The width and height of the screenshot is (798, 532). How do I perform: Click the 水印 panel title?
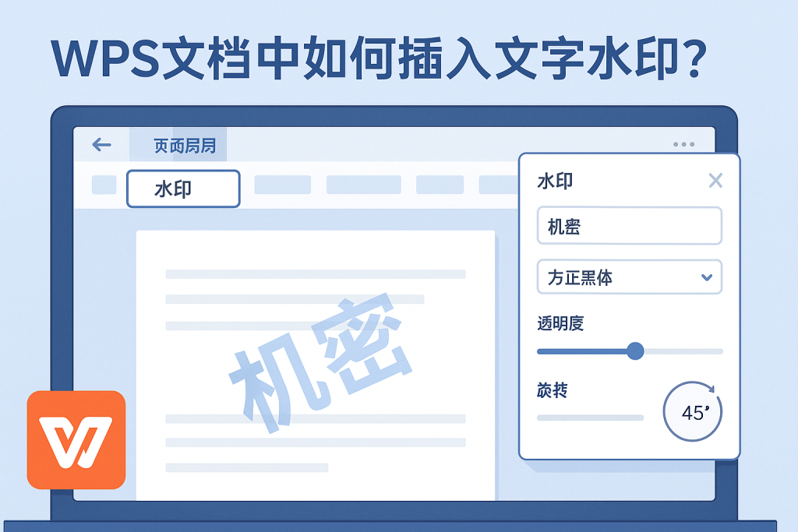coord(555,181)
